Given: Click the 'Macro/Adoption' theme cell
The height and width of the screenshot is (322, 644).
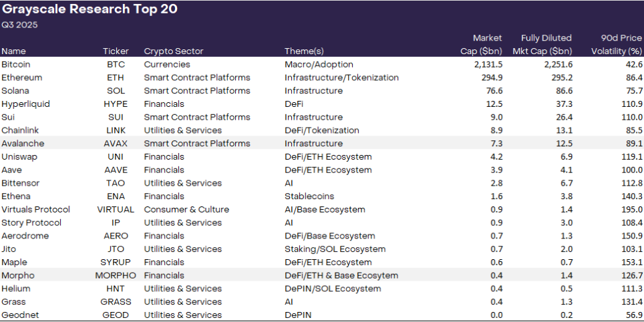Looking at the screenshot, I should pos(319,65).
